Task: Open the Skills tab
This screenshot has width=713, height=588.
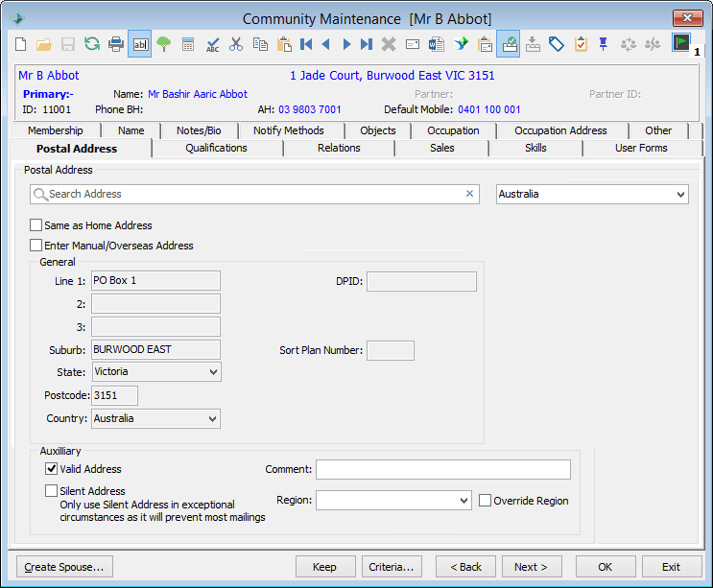Action: click(535, 148)
